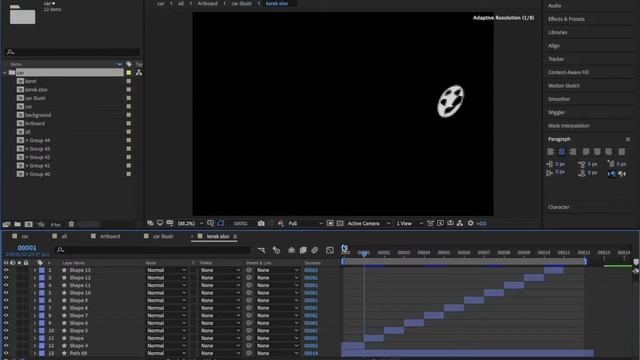640x360 pixels.
Task: Open the 1 View layout dropdown
Action: pyautogui.click(x=409, y=223)
